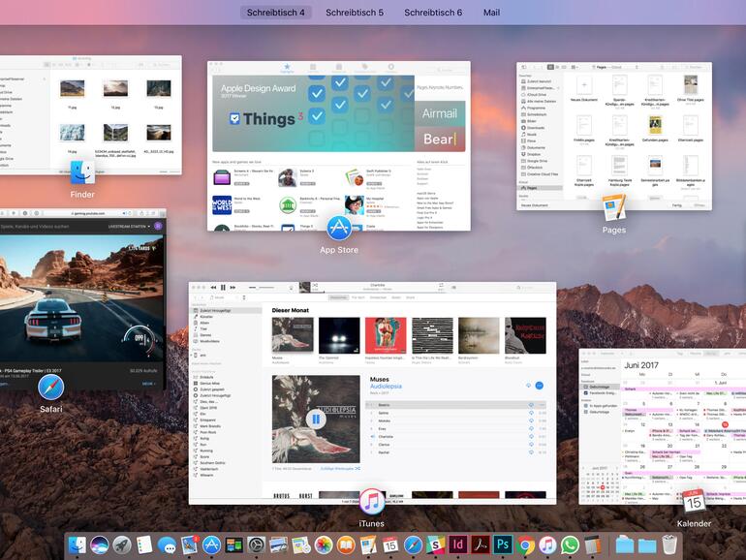Viewport: 746px width, 560px height.
Task: Open Photoshop from the Dock
Action: click(503, 544)
